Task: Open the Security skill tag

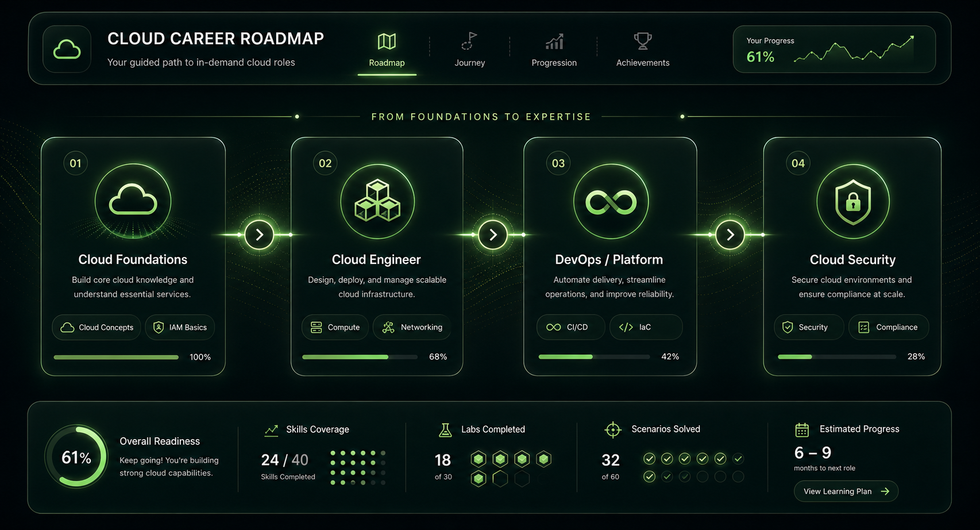Action: [809, 327]
